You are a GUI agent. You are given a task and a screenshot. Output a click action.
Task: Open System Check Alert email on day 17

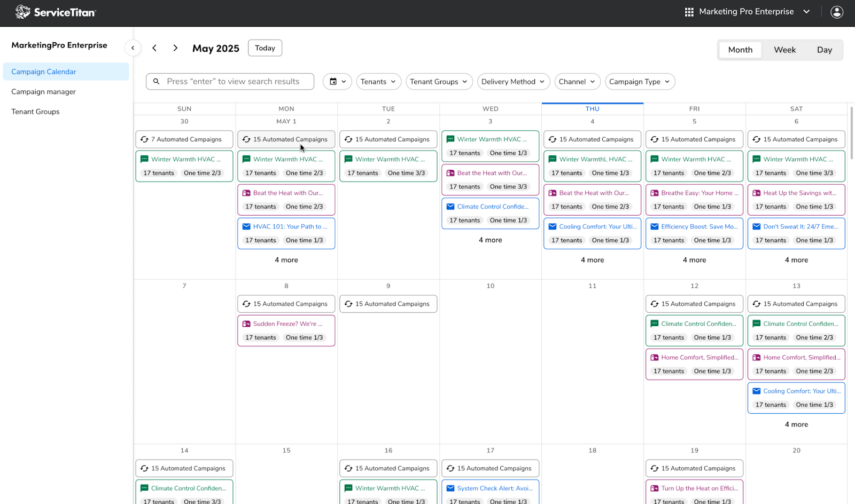(x=491, y=492)
